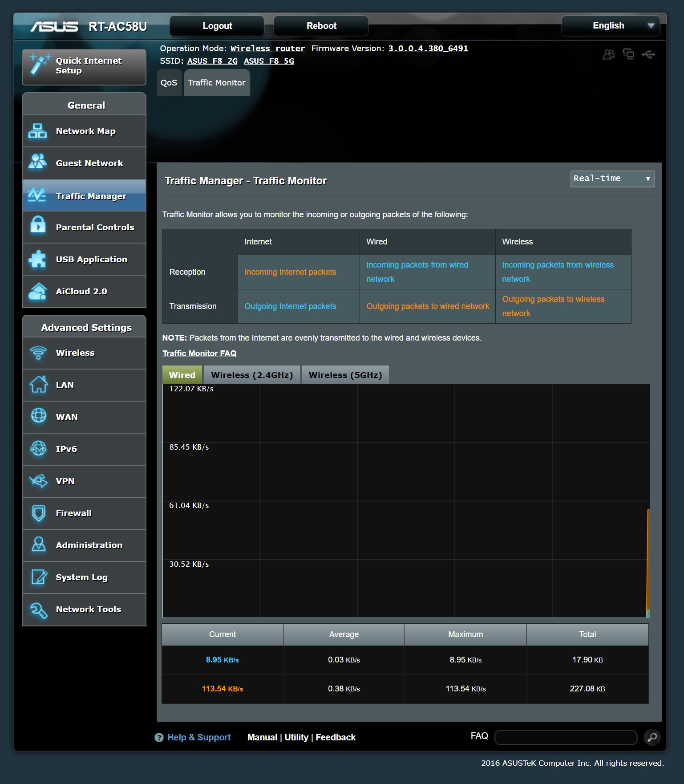This screenshot has width=684, height=784.
Task: Click the LAN house icon
Action: pyautogui.click(x=39, y=384)
